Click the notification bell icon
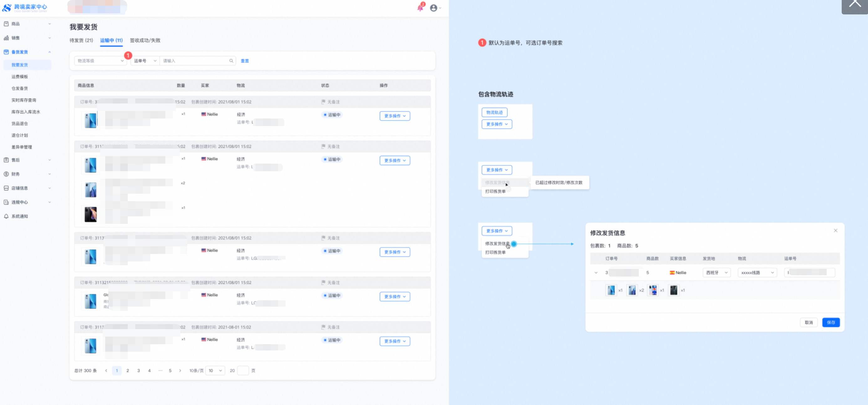 [x=420, y=8]
